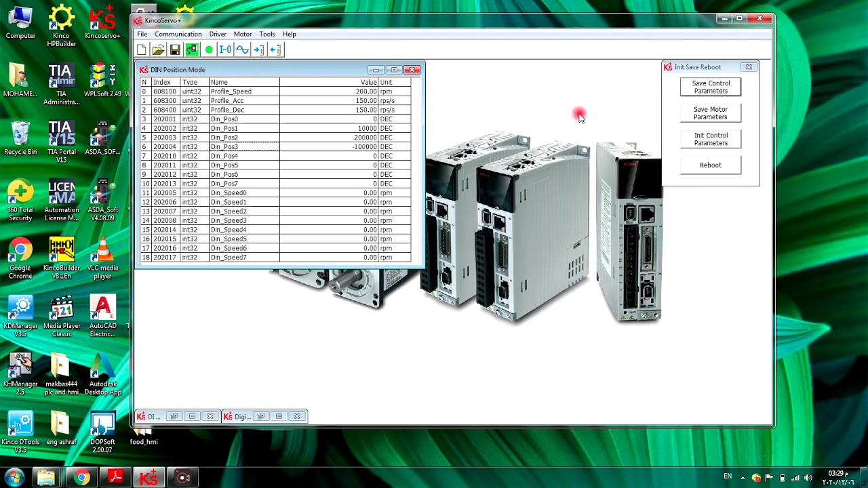The width and height of the screenshot is (868, 488).
Task: Click the Reboot button
Action: click(x=711, y=165)
